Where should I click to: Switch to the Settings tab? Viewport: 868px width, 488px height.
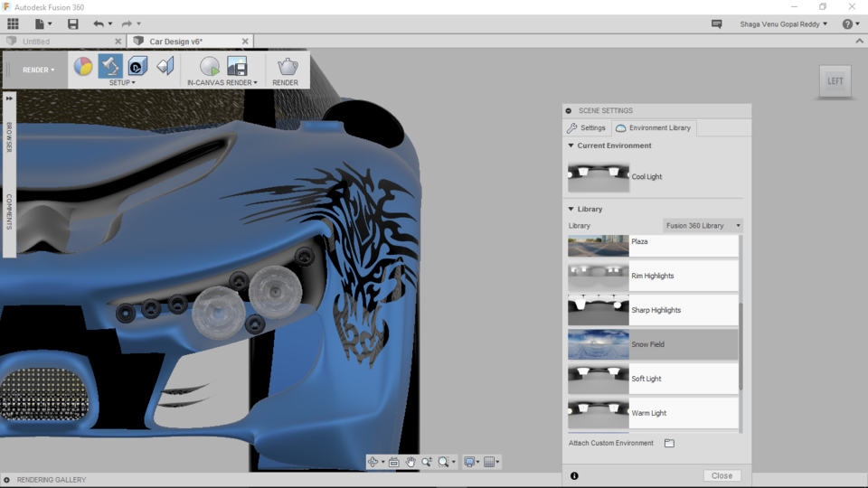pos(587,127)
